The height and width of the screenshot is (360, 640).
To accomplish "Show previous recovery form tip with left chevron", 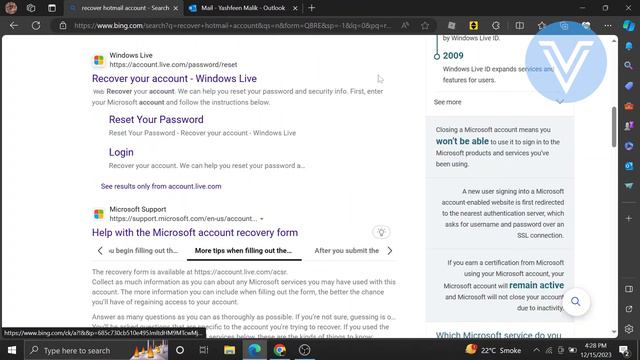I will click(100, 251).
